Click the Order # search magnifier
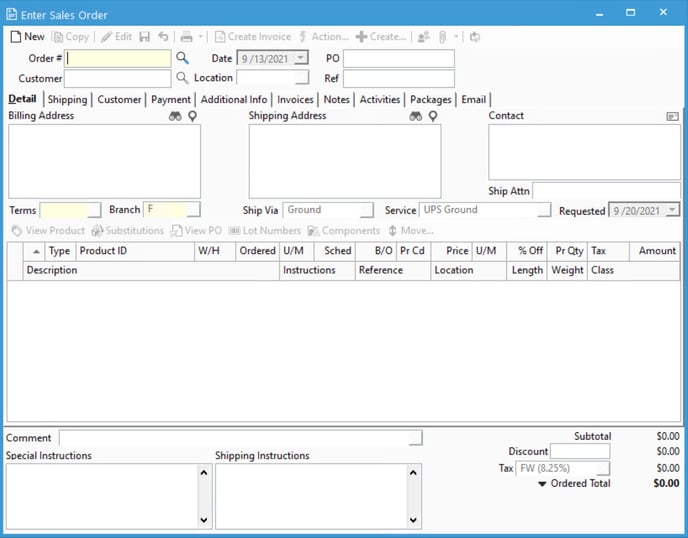Image resolution: width=688 pixels, height=538 pixels. (182, 58)
